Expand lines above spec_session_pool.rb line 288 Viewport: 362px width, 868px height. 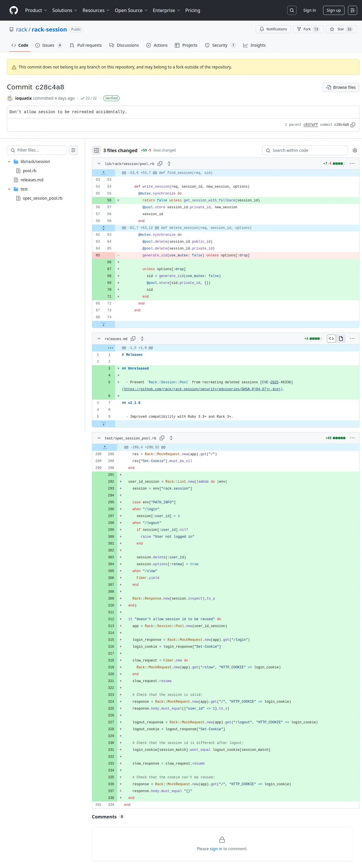[x=105, y=447]
